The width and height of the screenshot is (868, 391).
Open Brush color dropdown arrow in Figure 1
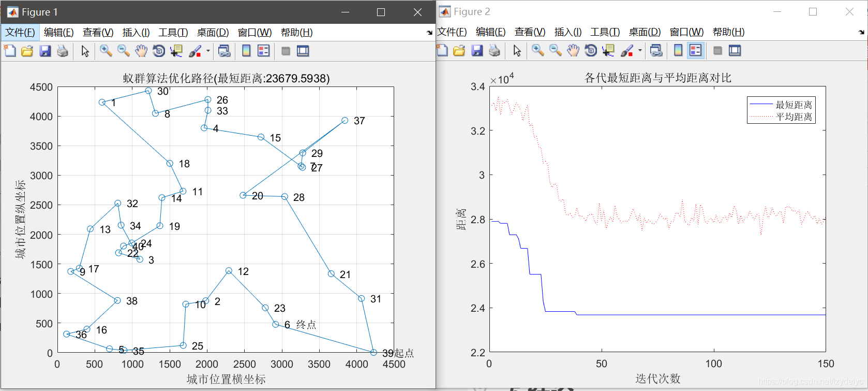tap(208, 51)
